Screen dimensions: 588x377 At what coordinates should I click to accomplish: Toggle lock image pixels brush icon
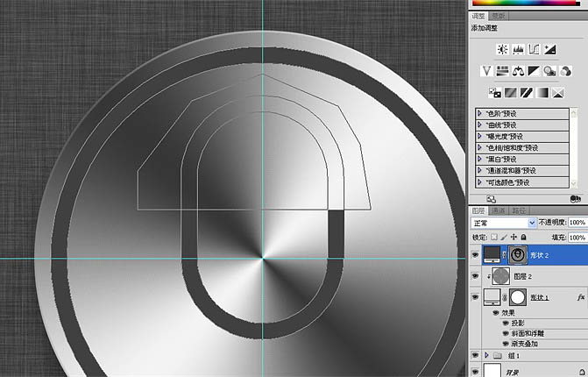(x=504, y=237)
